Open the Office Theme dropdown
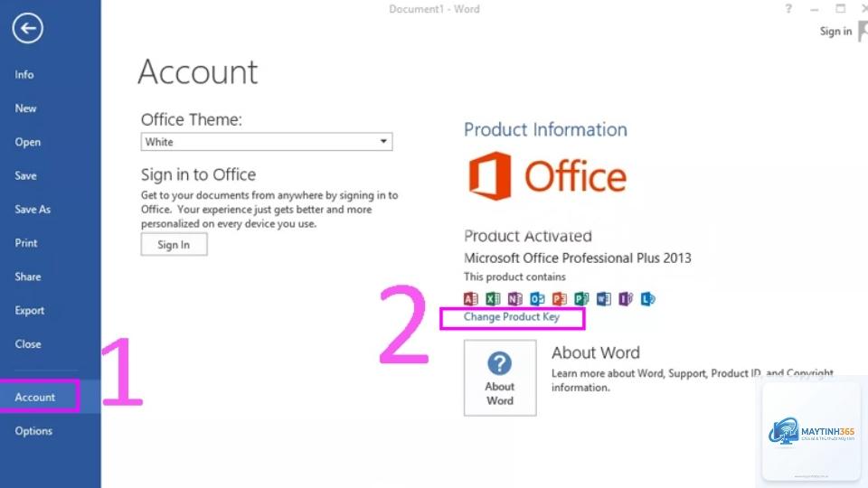The image size is (868, 488). click(266, 142)
